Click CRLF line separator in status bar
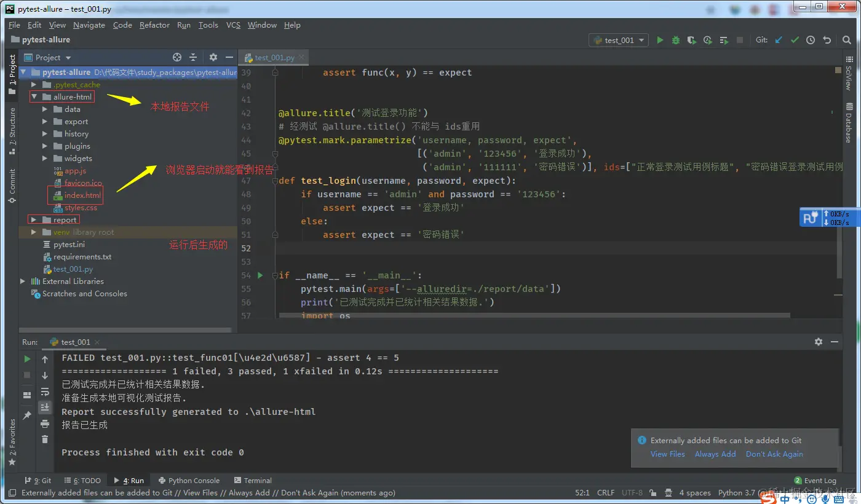The image size is (861, 504). click(606, 492)
